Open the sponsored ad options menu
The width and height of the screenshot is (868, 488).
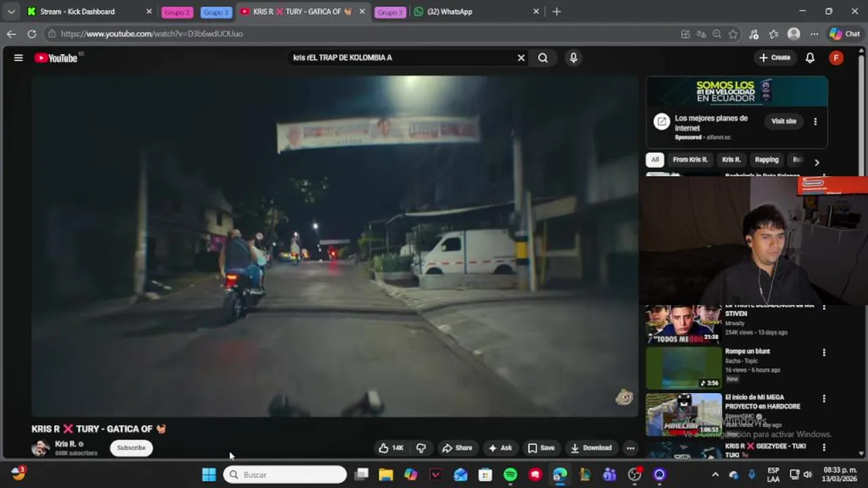[815, 121]
